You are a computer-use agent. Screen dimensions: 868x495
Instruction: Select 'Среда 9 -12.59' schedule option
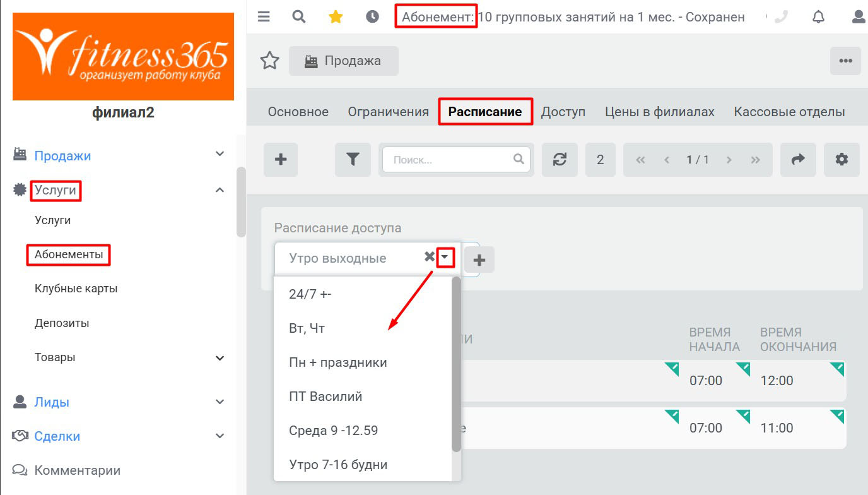[363, 431]
